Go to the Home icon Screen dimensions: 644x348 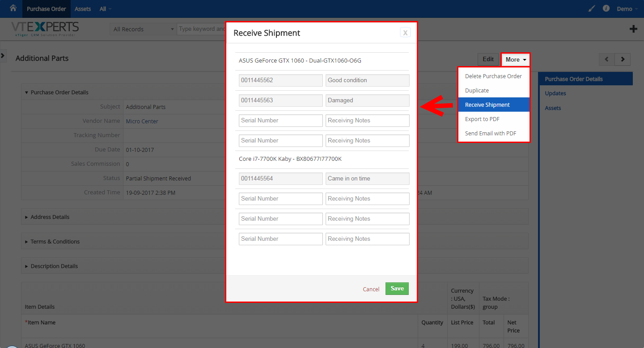(x=13, y=8)
